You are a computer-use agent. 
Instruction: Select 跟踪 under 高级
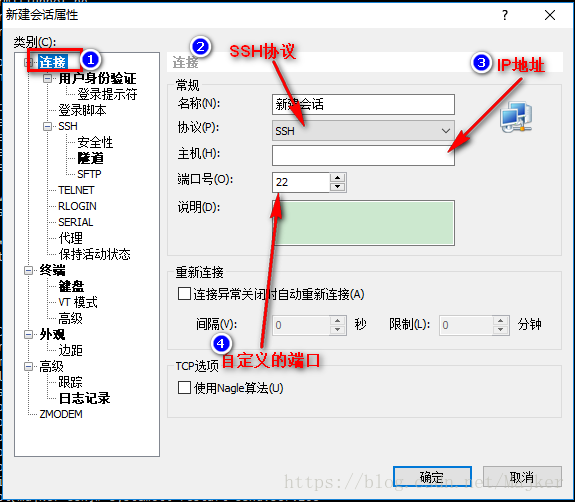70,382
